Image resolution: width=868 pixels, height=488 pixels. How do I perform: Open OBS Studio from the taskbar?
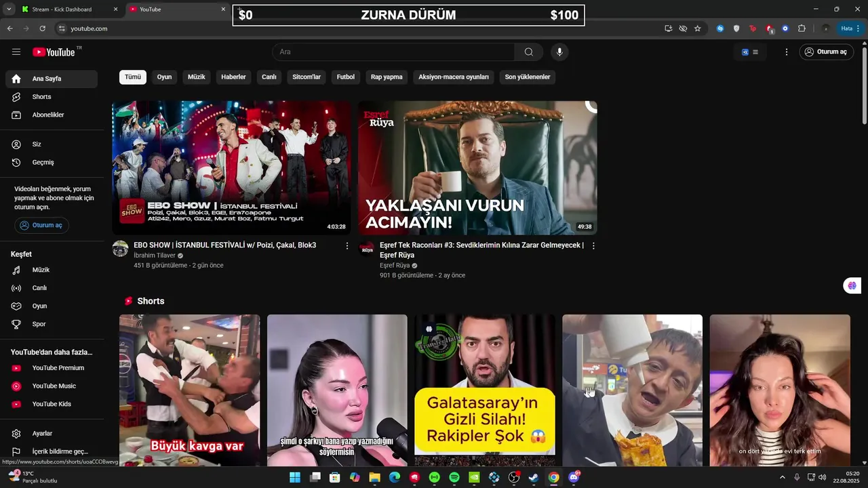click(514, 477)
